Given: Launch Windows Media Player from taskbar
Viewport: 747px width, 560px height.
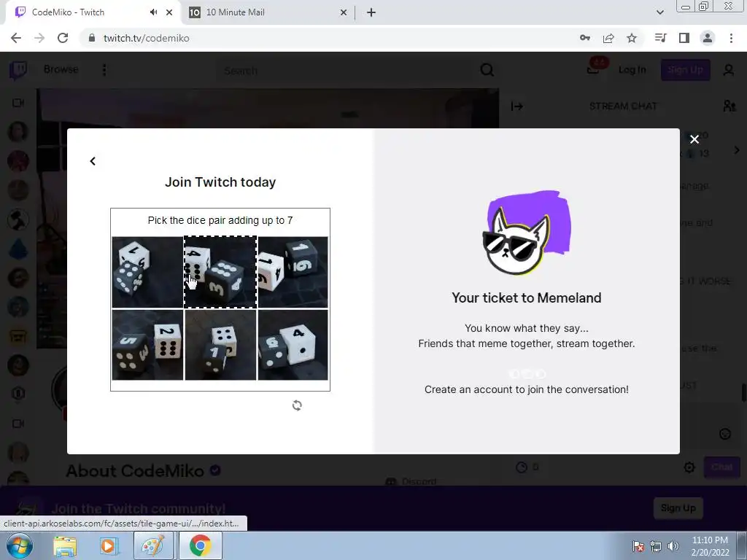Looking at the screenshot, I should click(108, 545).
